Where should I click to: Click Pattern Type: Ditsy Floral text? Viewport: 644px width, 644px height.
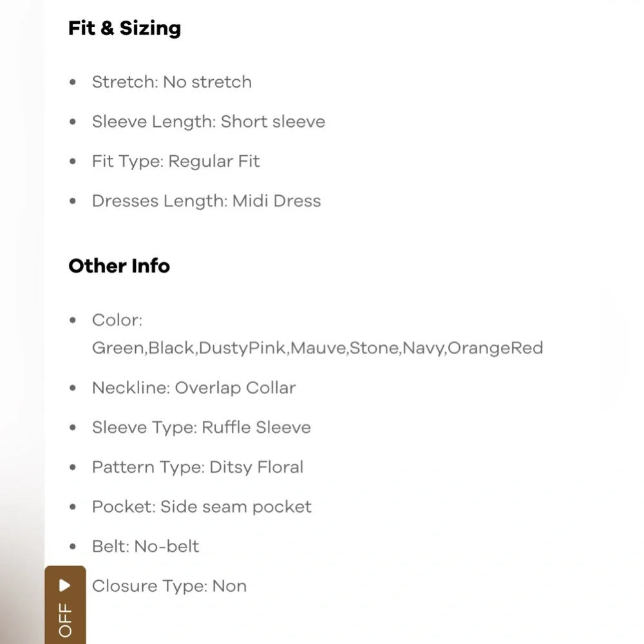point(198,467)
